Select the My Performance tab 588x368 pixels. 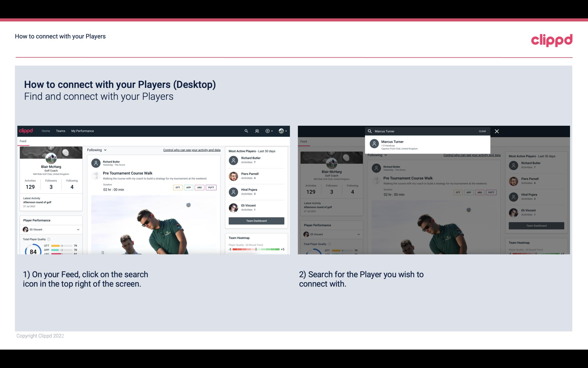pyautogui.click(x=83, y=131)
